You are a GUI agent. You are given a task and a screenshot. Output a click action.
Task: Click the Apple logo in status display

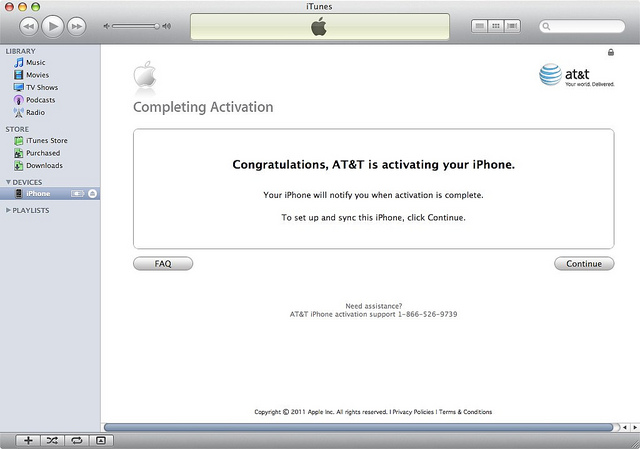coord(319,27)
